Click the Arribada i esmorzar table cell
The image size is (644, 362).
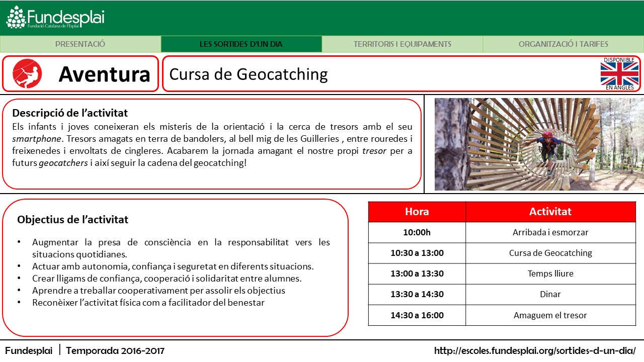pos(550,232)
